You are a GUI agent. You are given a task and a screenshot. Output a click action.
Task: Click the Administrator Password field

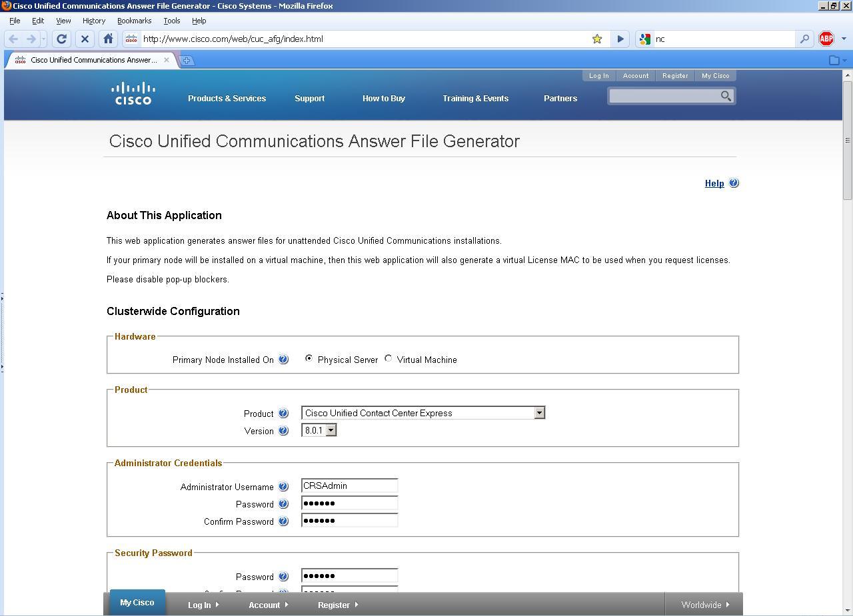click(x=350, y=503)
